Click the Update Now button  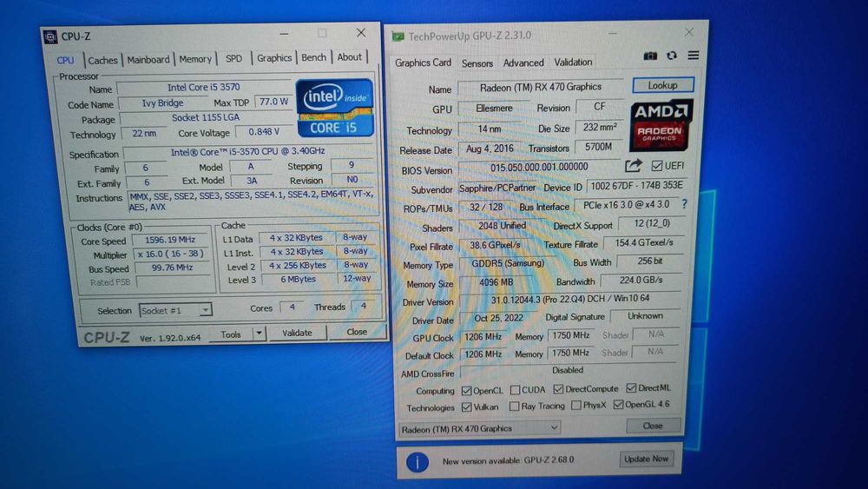pos(646,459)
